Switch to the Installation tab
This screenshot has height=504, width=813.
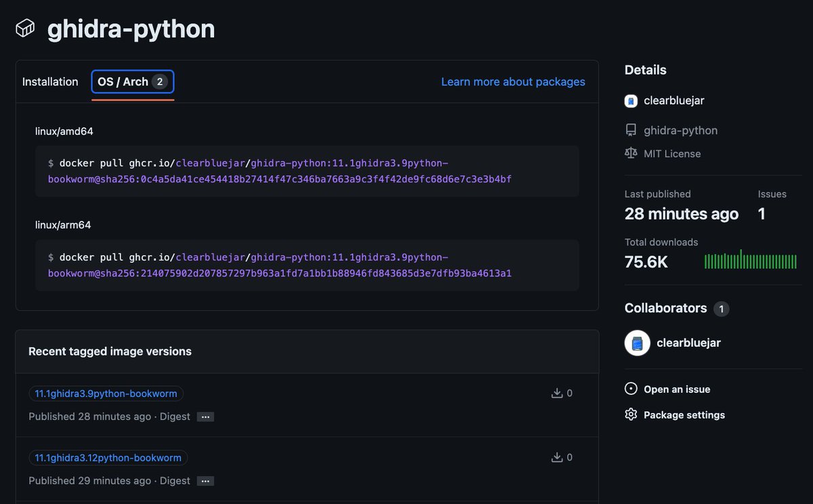click(x=50, y=82)
